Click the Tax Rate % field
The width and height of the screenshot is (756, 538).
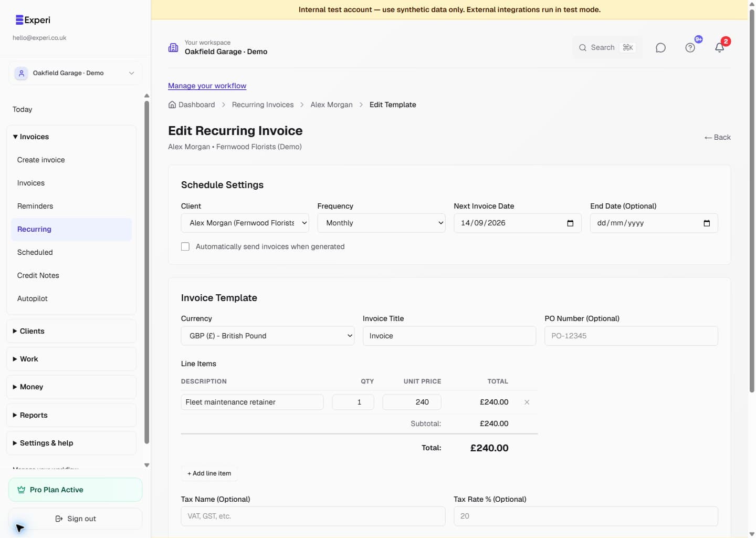586,516
